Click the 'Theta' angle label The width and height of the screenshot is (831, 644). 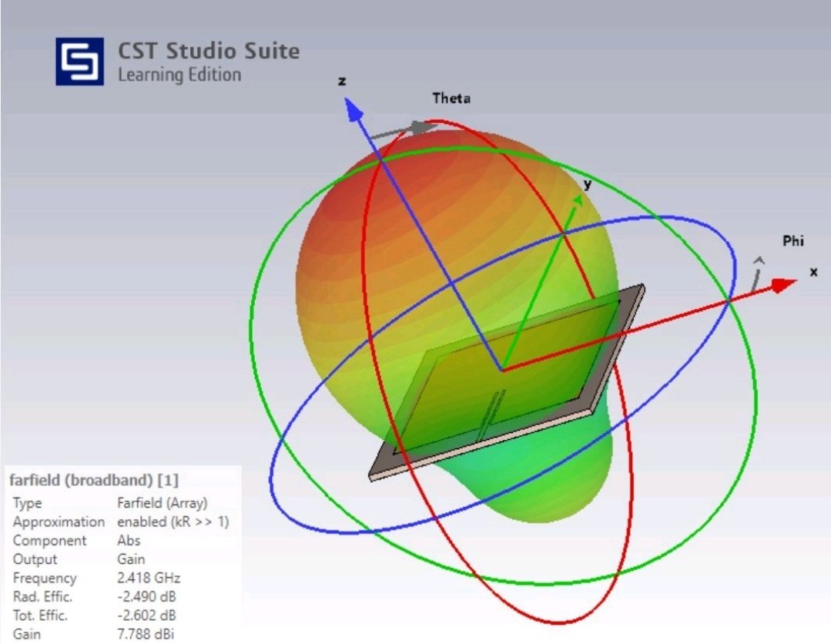pos(451,98)
